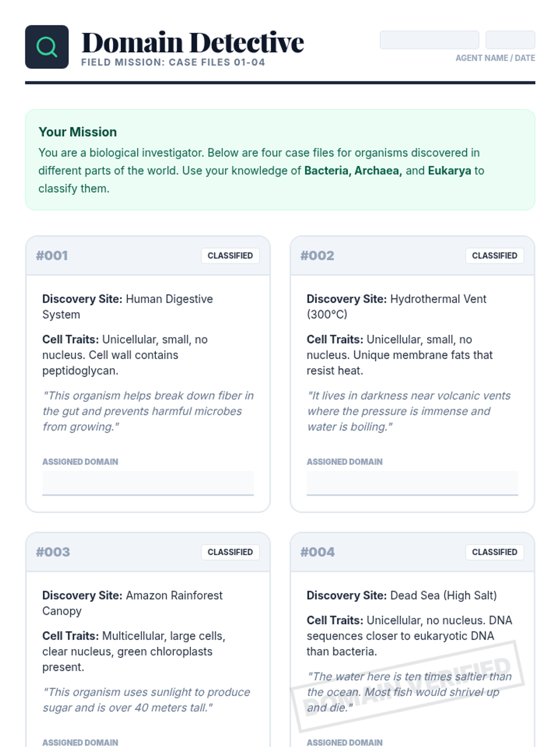The width and height of the screenshot is (560, 747).
Task: Click the #004 case number header
Action: click(317, 552)
